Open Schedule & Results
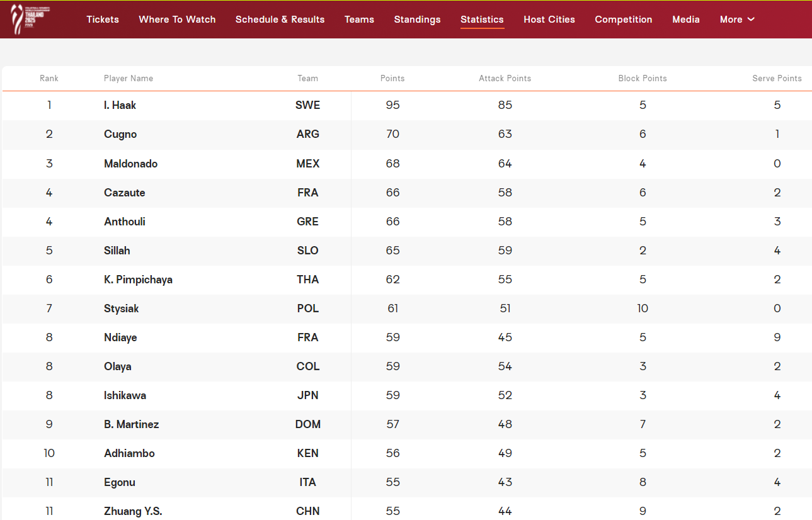Screen dimensions: 812x520 pos(280,20)
